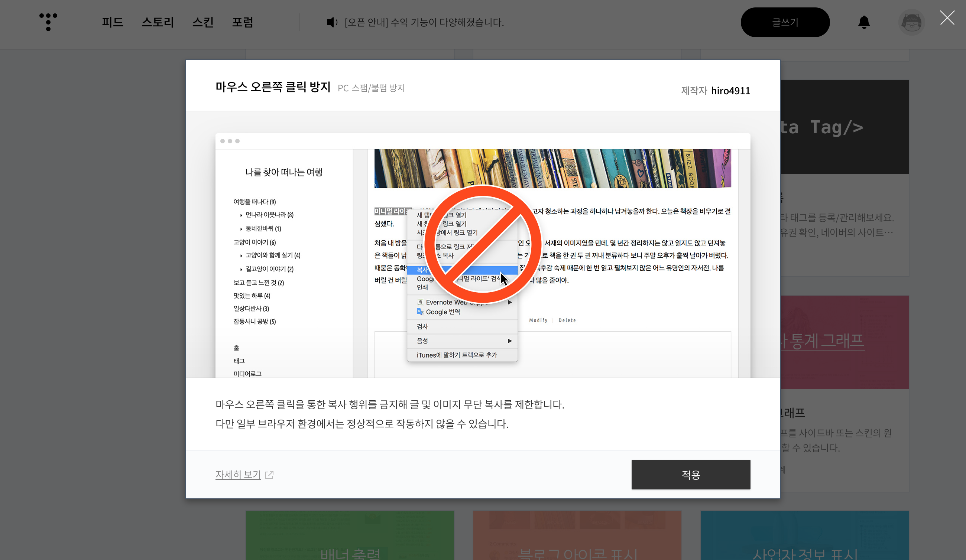Viewport: 966px width, 560px height.
Task: Click the Tistory dots logo
Action: click(x=48, y=22)
